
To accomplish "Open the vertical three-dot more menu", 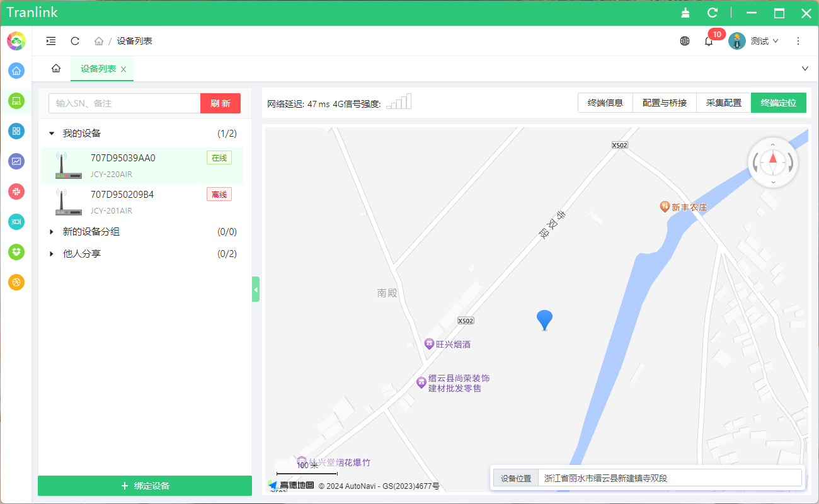I will click(798, 41).
